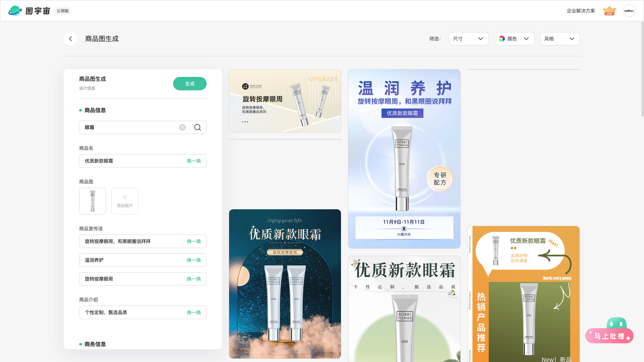Click the 商务信息 section heading
The image size is (644, 362).
(x=95, y=344)
